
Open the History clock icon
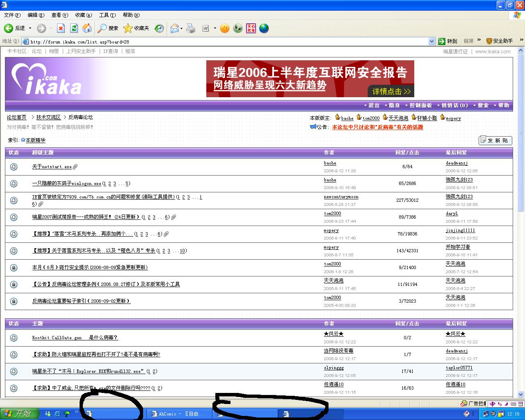[159, 28]
